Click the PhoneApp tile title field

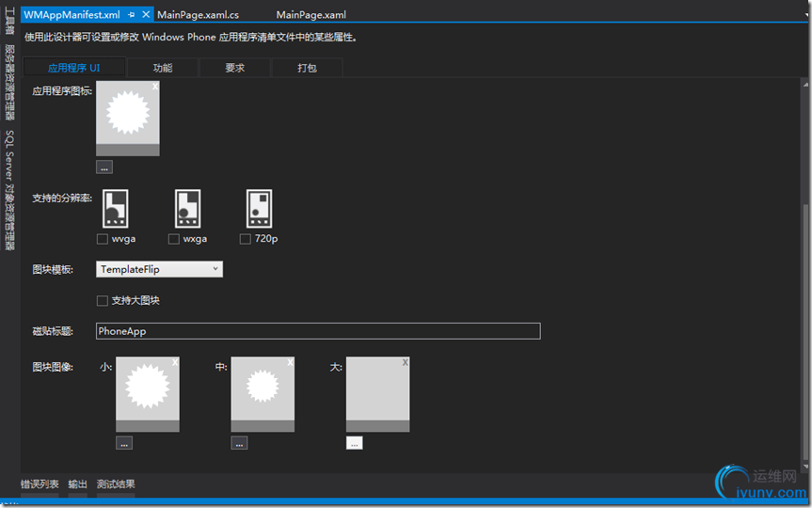click(x=318, y=331)
